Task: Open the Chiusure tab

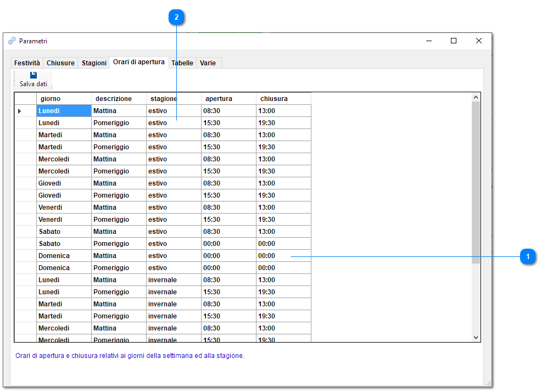Action: click(x=60, y=63)
